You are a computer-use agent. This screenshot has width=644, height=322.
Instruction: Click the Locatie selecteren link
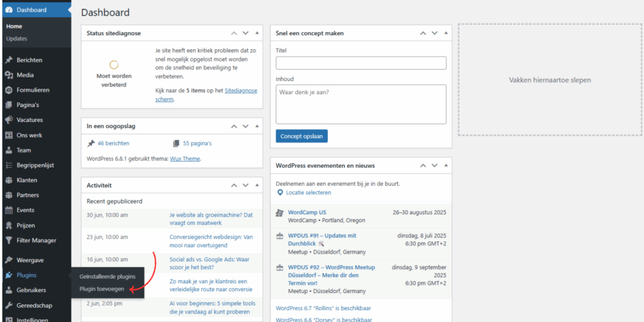[x=308, y=192]
